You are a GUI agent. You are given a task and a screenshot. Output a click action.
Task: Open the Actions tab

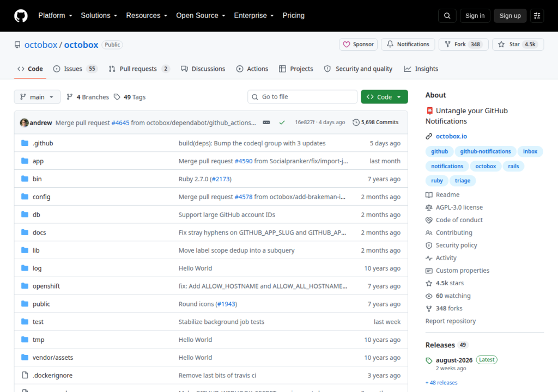pyautogui.click(x=252, y=69)
